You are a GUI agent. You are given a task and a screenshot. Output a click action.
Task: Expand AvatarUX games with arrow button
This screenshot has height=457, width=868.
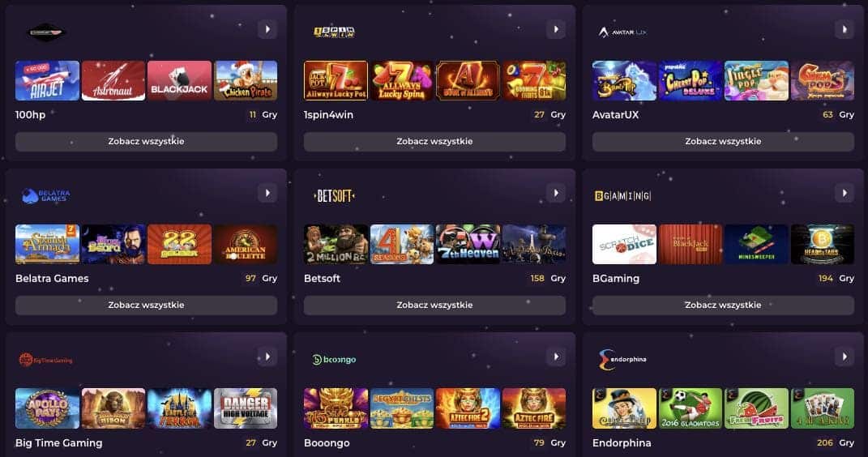click(844, 29)
